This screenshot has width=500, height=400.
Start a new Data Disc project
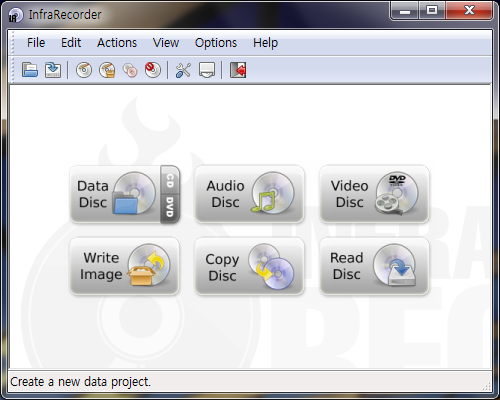[115, 194]
